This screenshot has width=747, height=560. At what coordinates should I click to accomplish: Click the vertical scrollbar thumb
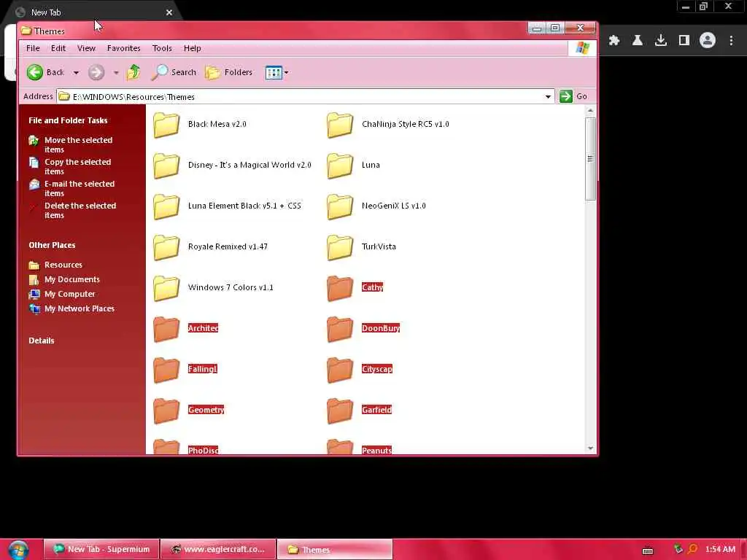pyautogui.click(x=590, y=158)
